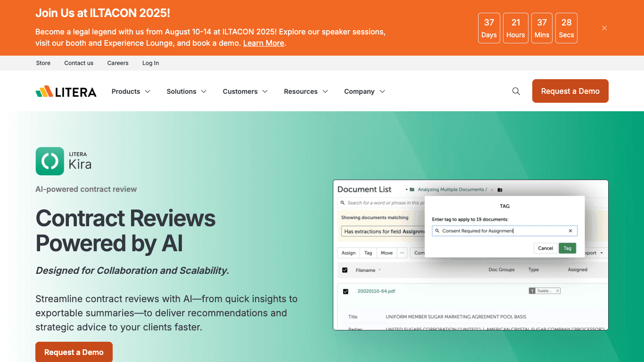Click the Tag button beside Assign
Image resolution: width=644 pixels, height=362 pixels.
368,253
